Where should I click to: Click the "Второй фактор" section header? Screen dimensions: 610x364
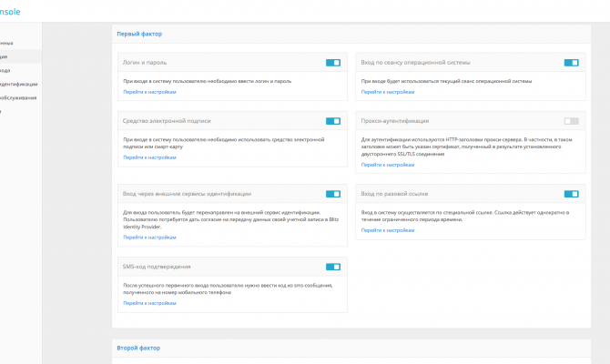point(137,348)
